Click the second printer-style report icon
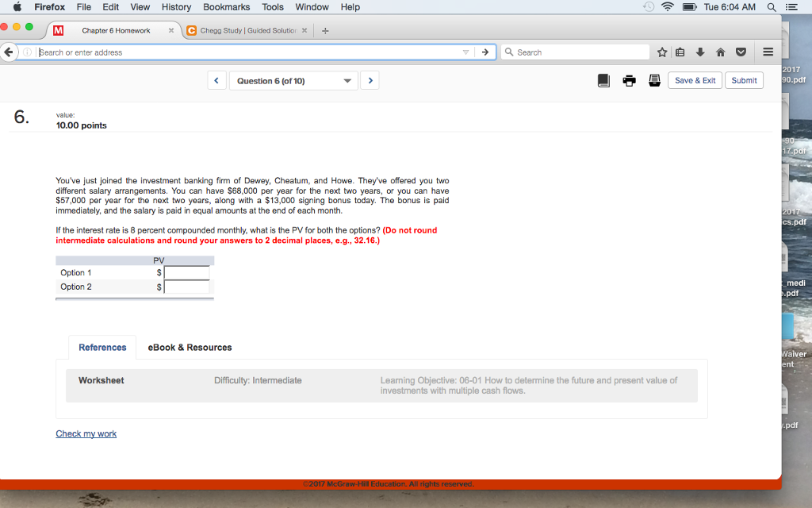The height and width of the screenshot is (508, 812). pyautogui.click(x=654, y=80)
